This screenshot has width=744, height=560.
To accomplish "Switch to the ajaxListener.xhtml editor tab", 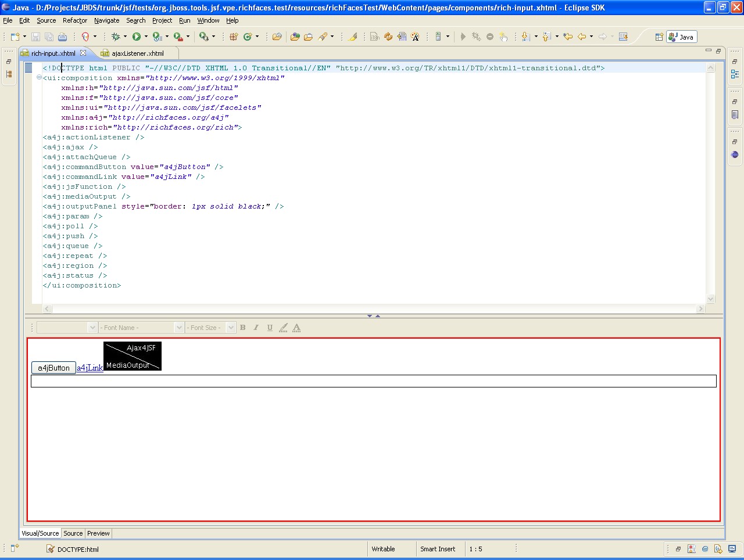I will click(x=137, y=53).
